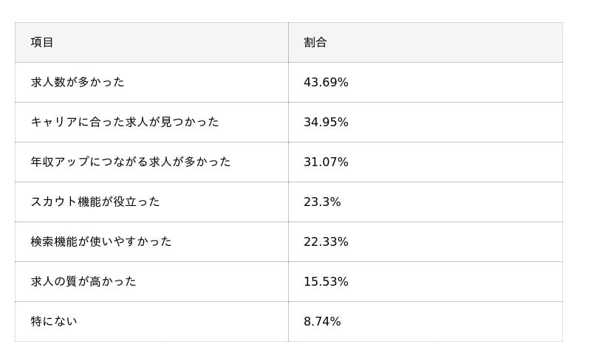Click the row border between 43.69% and 34.95%

coord(425,103)
